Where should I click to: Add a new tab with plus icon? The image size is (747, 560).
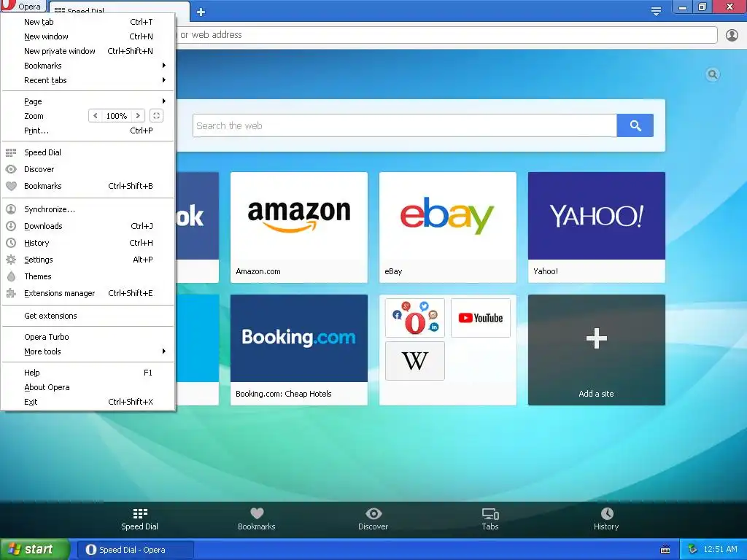pos(201,12)
